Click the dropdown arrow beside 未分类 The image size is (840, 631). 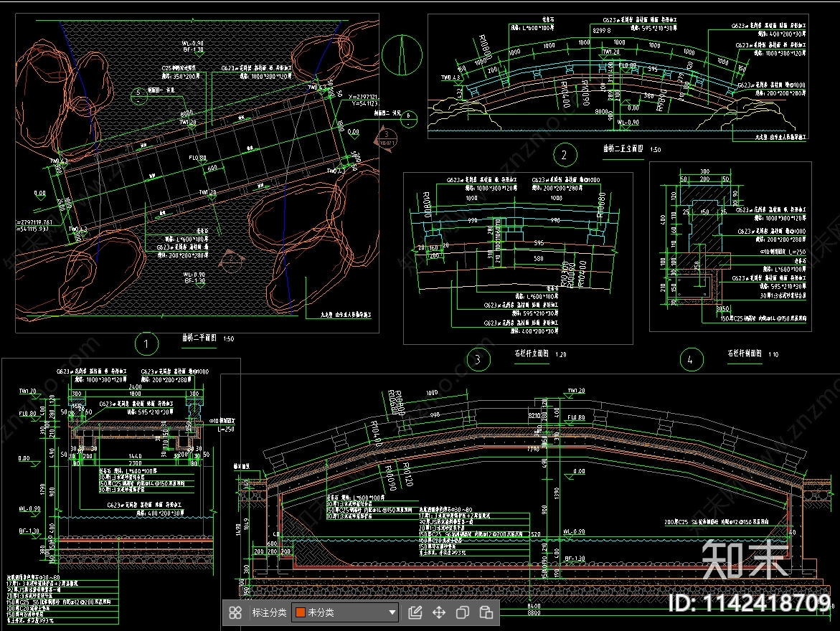[x=392, y=612]
